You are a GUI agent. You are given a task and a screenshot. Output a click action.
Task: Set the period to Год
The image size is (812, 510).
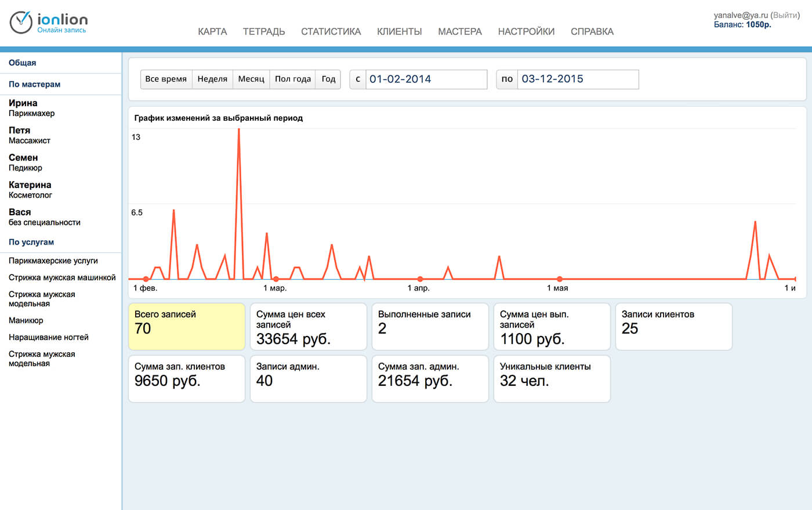328,79
